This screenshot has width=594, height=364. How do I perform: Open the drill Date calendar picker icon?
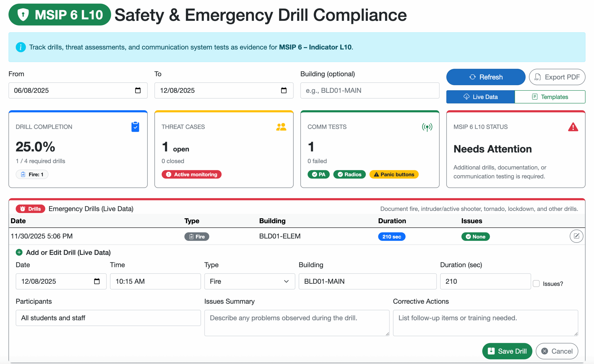tap(97, 281)
